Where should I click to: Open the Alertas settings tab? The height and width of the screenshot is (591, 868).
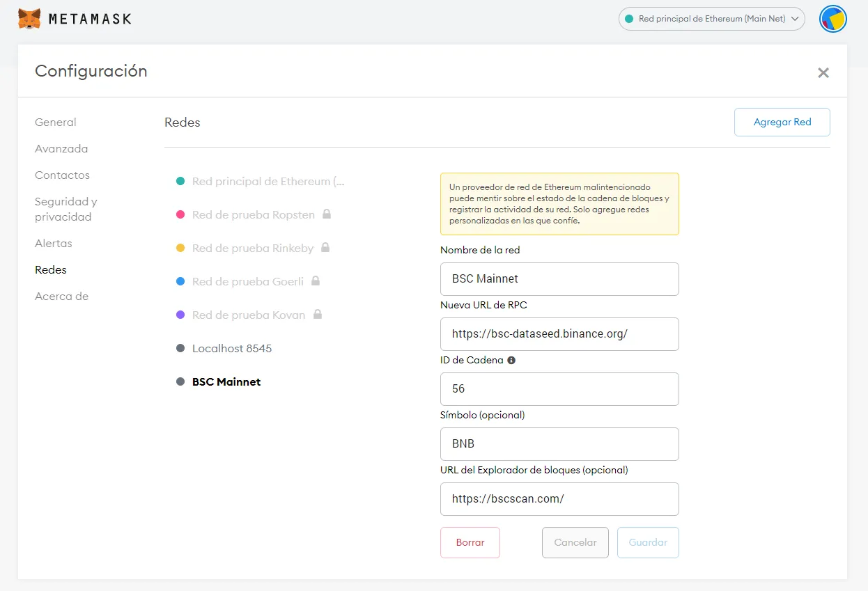coord(54,243)
